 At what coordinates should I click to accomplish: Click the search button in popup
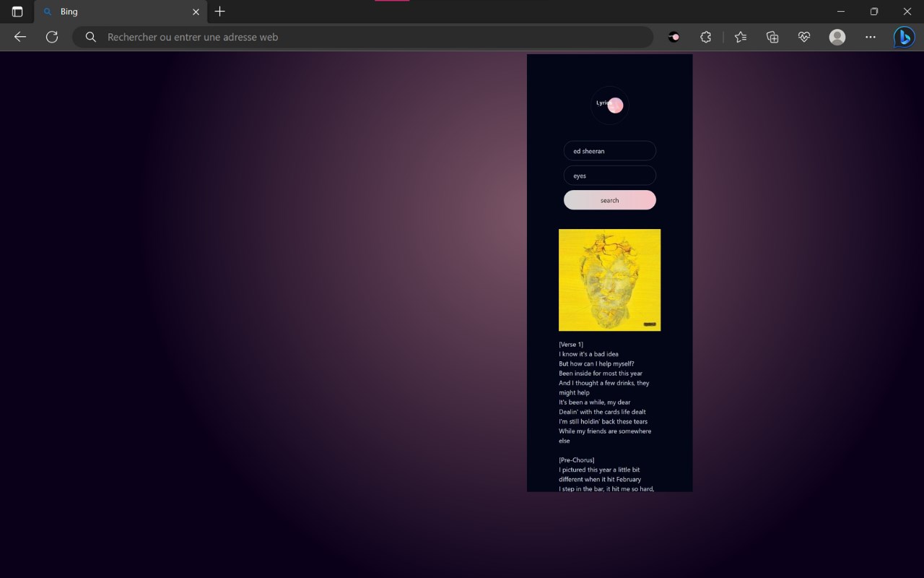(610, 200)
